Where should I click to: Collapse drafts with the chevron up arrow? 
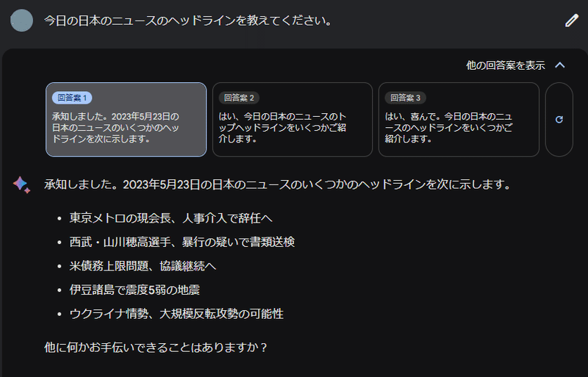click(x=560, y=65)
